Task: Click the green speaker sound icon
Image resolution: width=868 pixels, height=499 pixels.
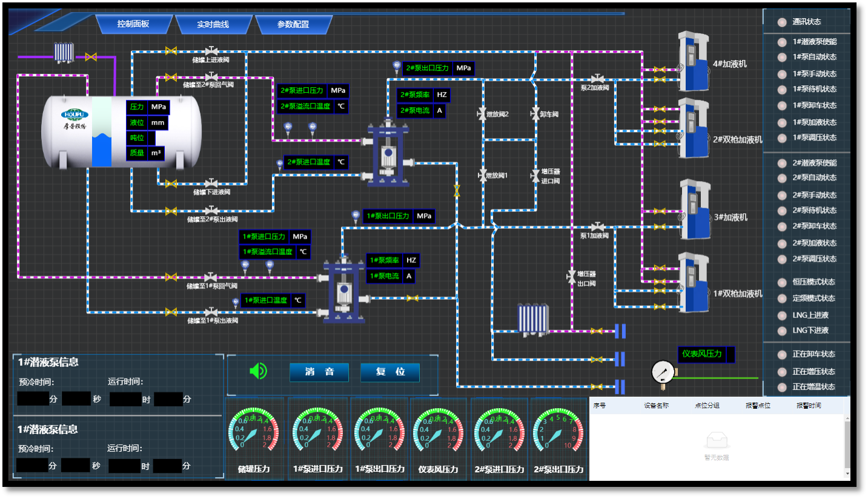Action: (258, 371)
